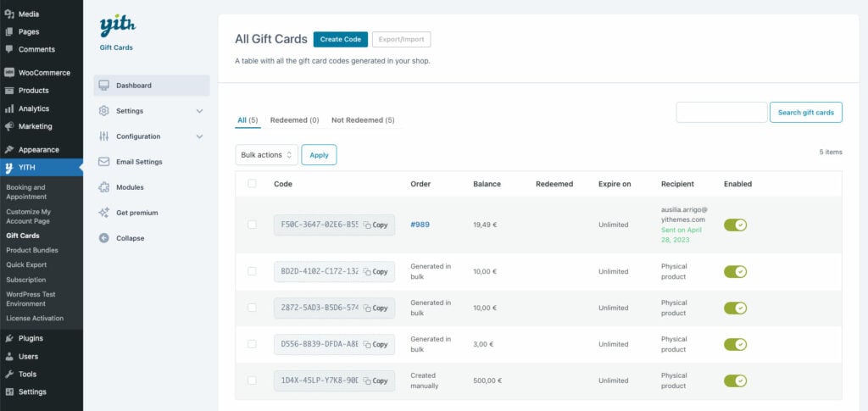This screenshot has width=868, height=411.
Task: Open Product Bundles in YITH submenu
Action: [x=32, y=250]
